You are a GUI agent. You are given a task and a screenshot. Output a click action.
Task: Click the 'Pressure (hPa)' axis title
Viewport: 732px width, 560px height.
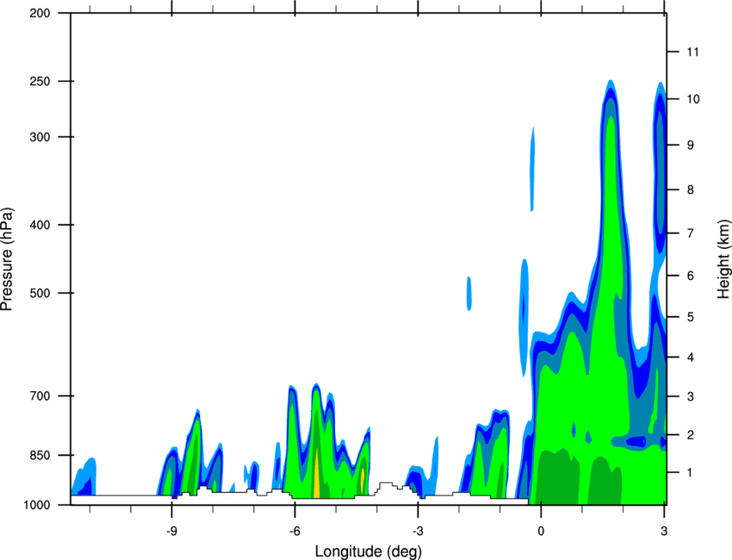coord(7,259)
